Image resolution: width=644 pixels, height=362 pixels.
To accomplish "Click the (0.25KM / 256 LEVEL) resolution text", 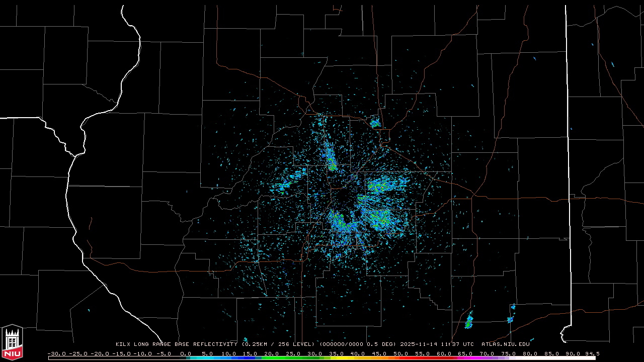I will (x=278, y=344).
